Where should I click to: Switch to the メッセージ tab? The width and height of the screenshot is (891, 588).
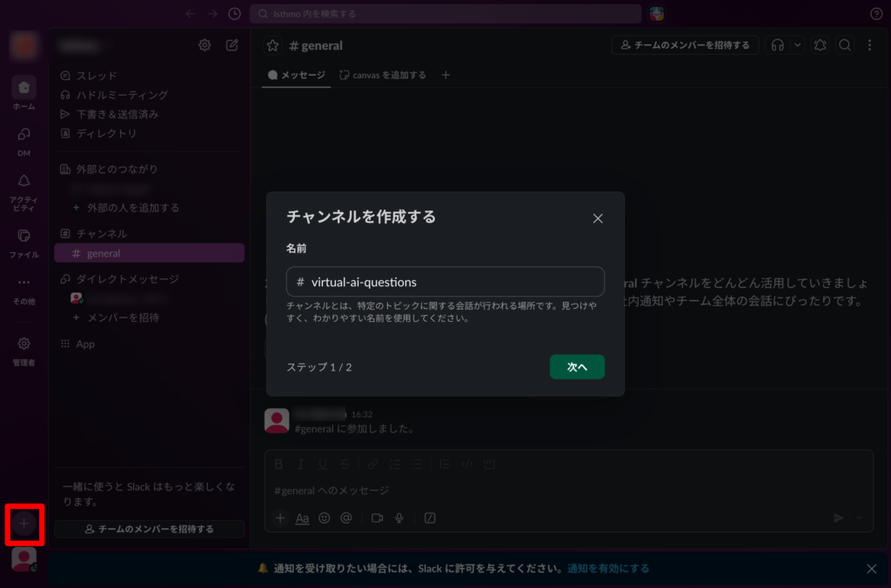pos(297,76)
